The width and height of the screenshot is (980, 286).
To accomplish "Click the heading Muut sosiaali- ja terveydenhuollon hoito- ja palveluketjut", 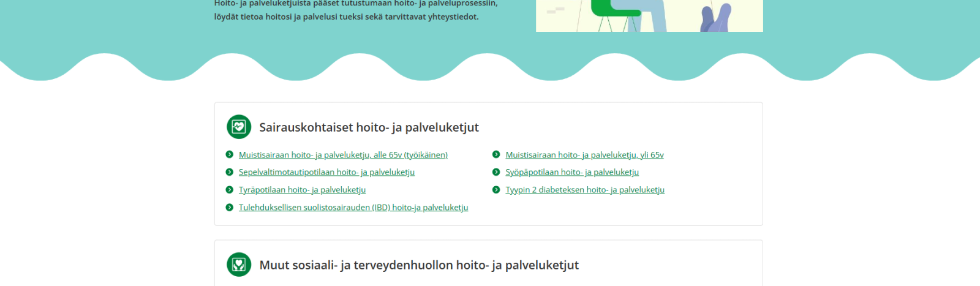I will [x=419, y=265].
